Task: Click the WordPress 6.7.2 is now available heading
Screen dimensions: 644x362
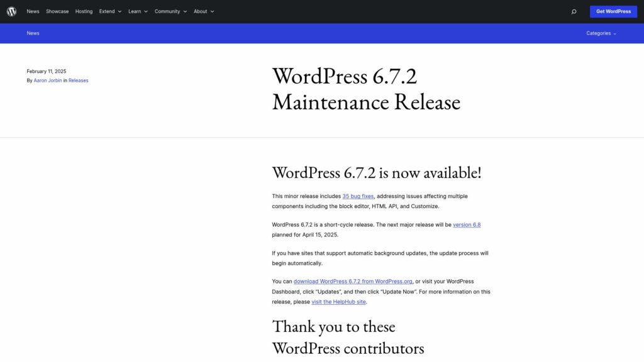Action: point(376,173)
